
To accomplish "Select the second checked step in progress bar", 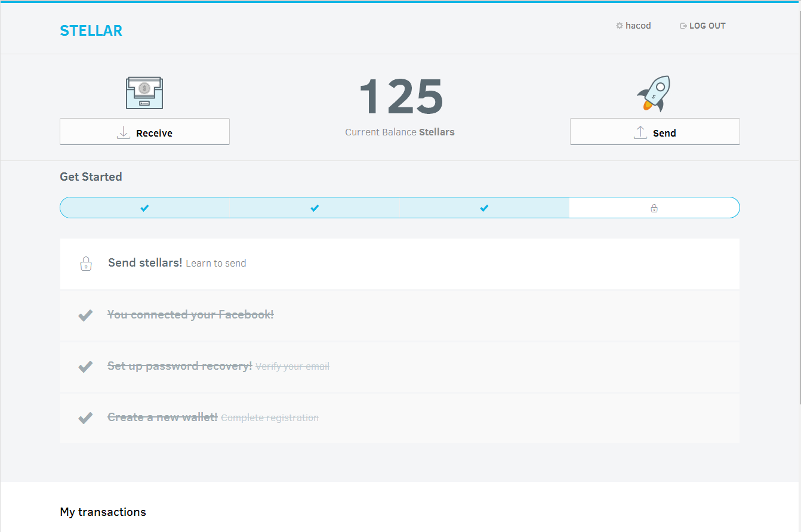I will pyautogui.click(x=315, y=208).
